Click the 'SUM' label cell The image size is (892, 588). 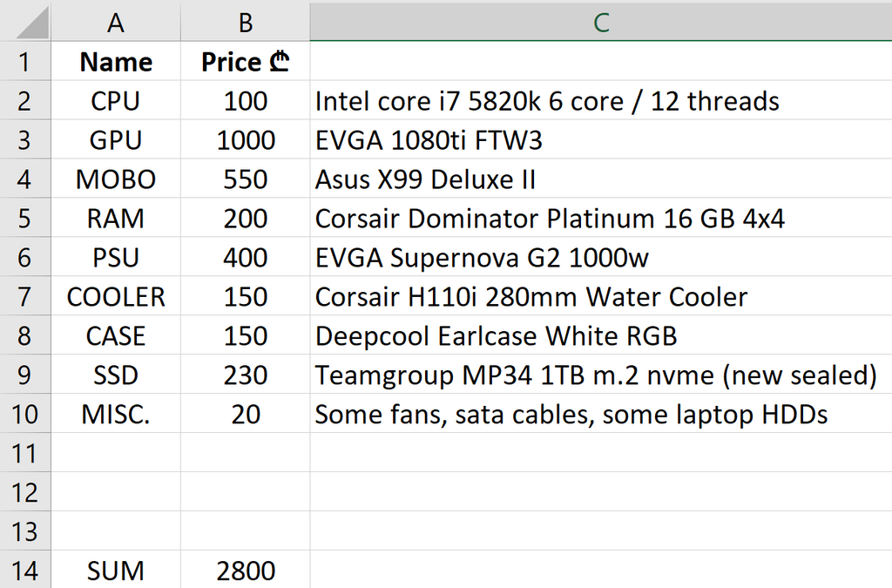pos(116,571)
